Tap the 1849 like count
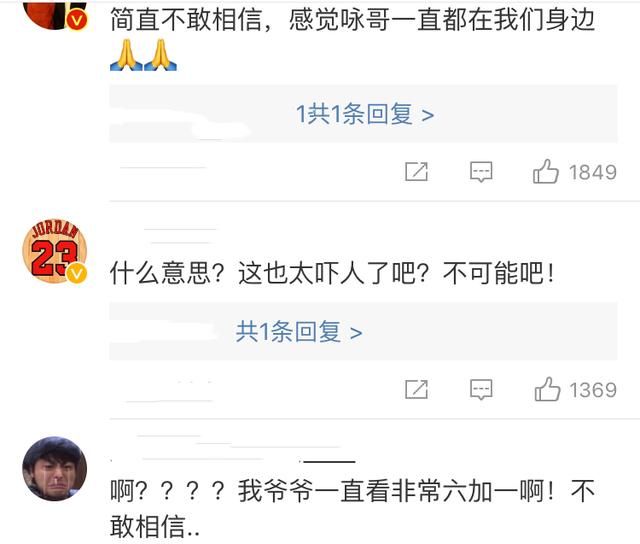 coord(593,172)
